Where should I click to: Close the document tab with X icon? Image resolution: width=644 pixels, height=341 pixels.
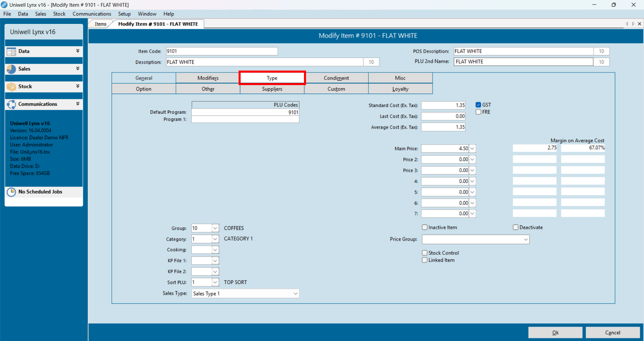pos(639,24)
